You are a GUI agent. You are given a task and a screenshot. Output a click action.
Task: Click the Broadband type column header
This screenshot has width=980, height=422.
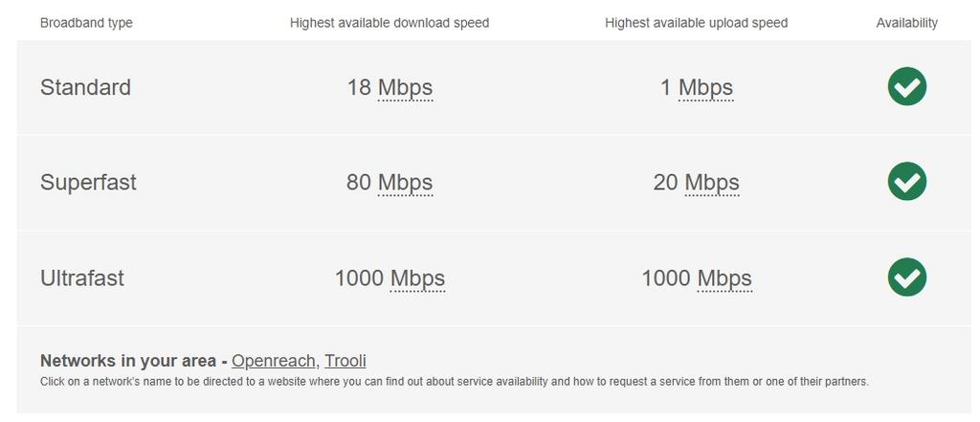86,23
